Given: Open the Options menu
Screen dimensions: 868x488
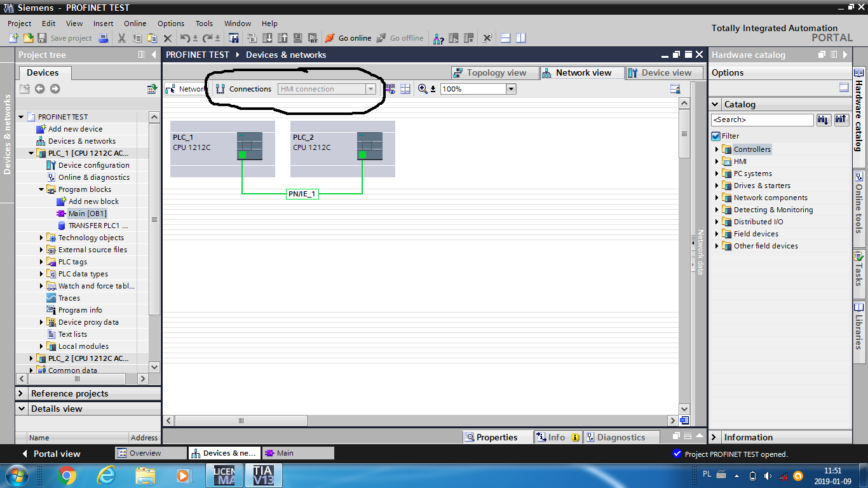Looking at the screenshot, I should 171,24.
